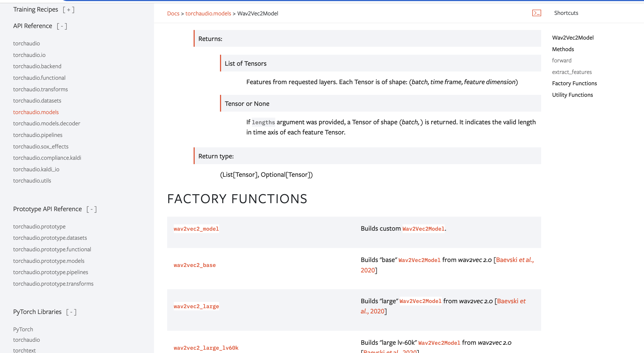Jump to Factory Functions shortcut
The image size is (644, 353).
pyautogui.click(x=574, y=83)
